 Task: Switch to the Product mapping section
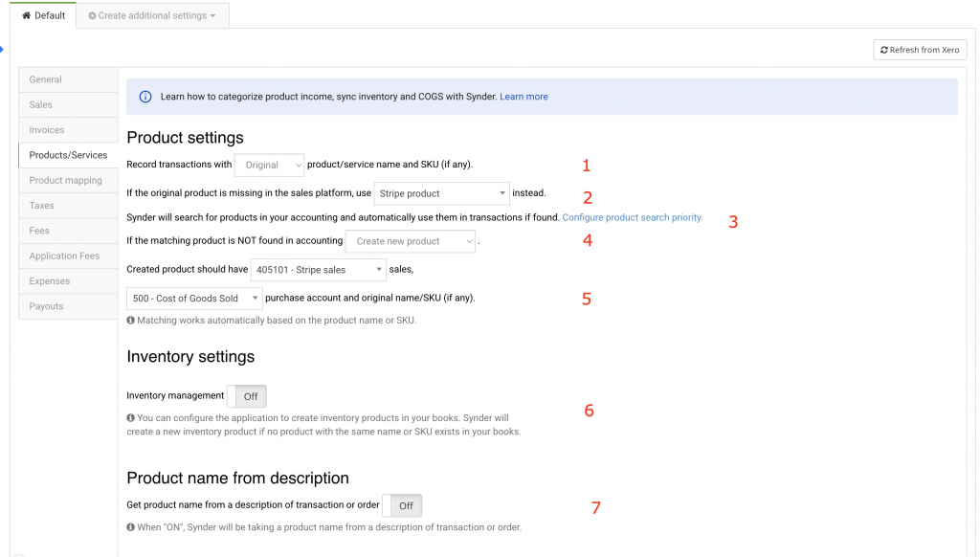[x=66, y=180]
